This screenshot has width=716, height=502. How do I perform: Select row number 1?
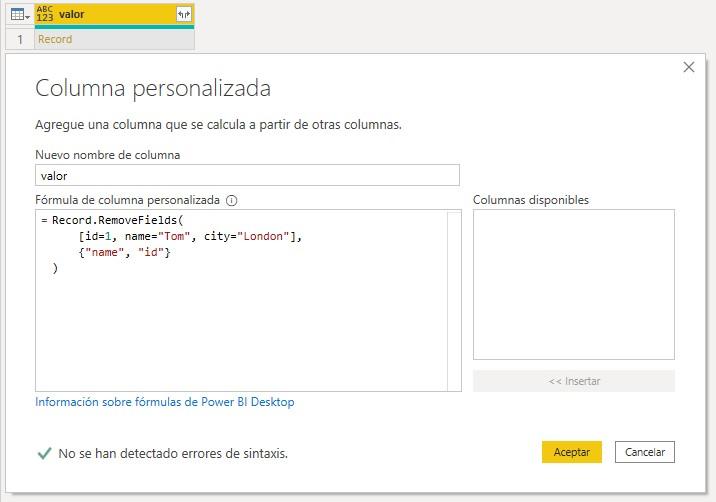[19, 40]
